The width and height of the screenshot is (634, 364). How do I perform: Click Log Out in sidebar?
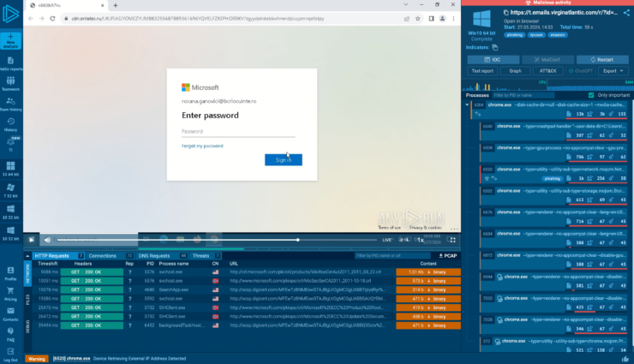click(10, 354)
